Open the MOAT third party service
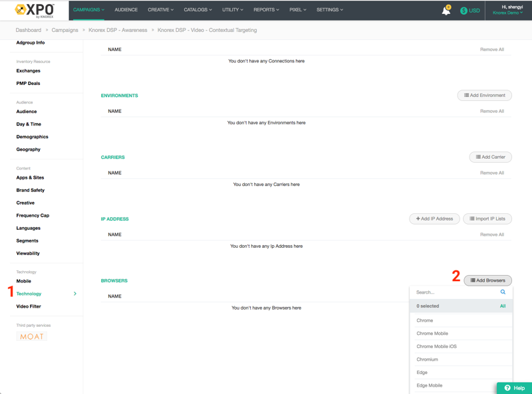The image size is (532, 394). coord(32,337)
